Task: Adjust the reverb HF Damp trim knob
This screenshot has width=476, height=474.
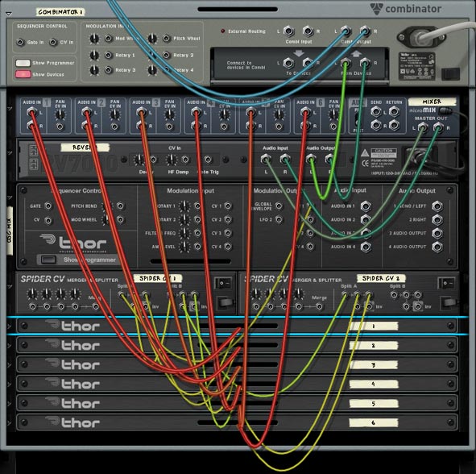Action: click(172, 160)
